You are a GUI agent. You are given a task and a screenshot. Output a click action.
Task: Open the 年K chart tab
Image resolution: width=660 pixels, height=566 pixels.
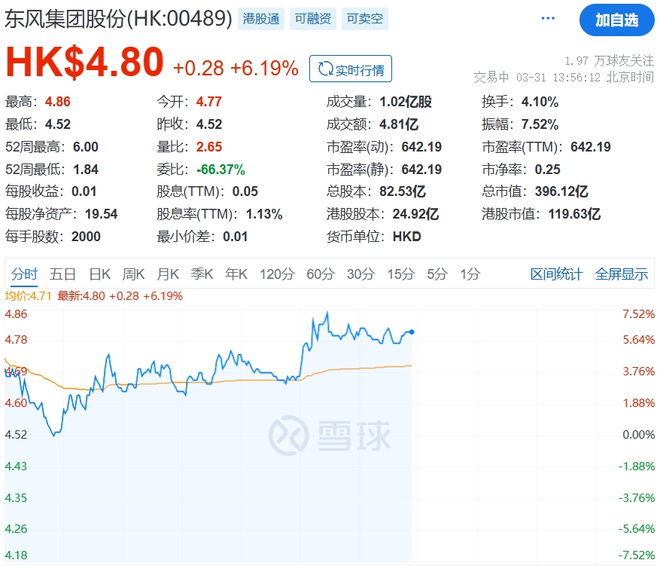[x=236, y=274]
